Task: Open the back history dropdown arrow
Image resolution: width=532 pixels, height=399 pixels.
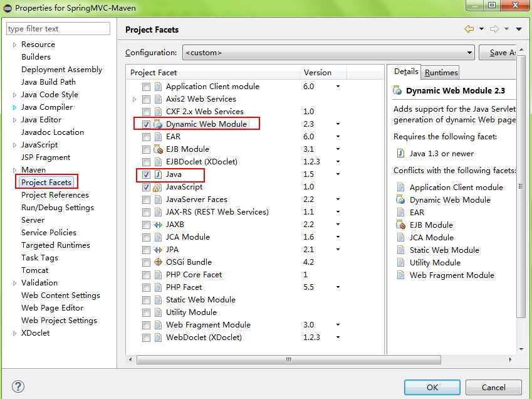Action: (481, 29)
